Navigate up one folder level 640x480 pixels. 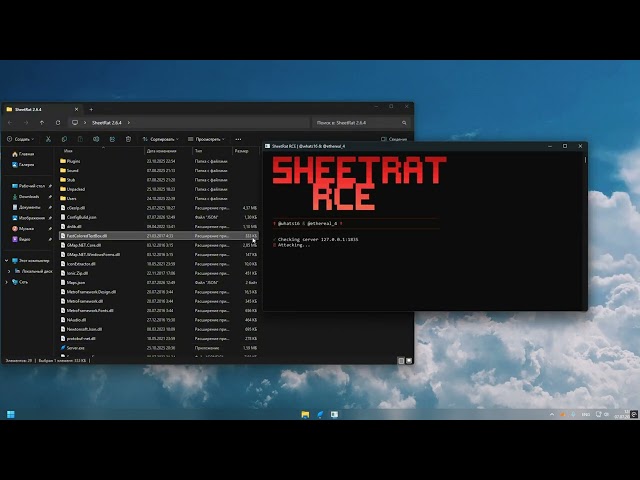point(42,123)
